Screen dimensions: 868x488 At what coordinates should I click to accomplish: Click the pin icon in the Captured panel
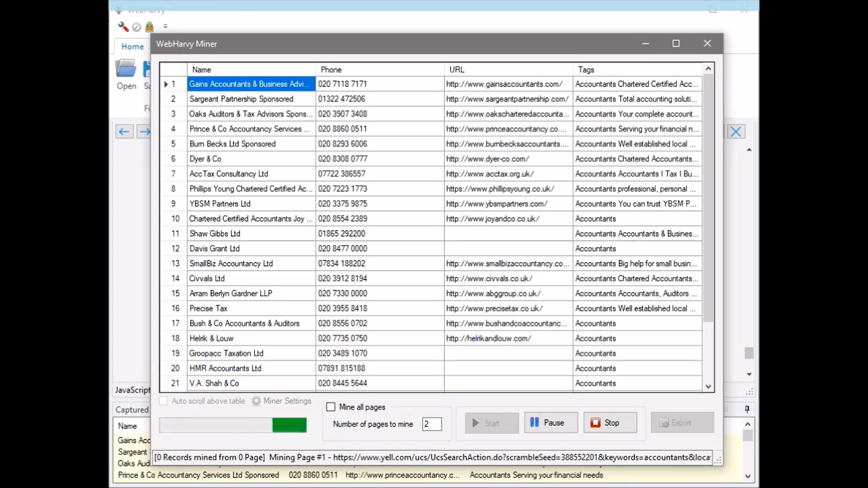pos(747,409)
